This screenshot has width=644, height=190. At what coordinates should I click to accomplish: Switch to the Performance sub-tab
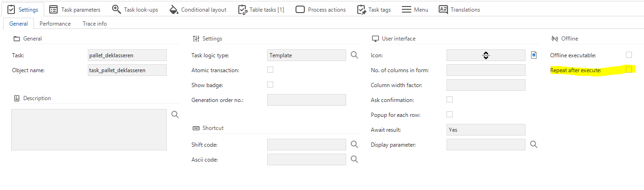(55, 23)
